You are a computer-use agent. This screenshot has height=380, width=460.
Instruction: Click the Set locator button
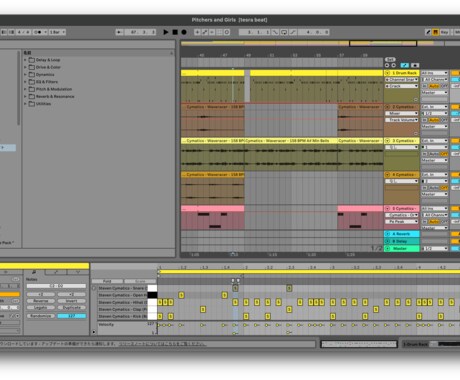pyautogui.click(x=390, y=60)
